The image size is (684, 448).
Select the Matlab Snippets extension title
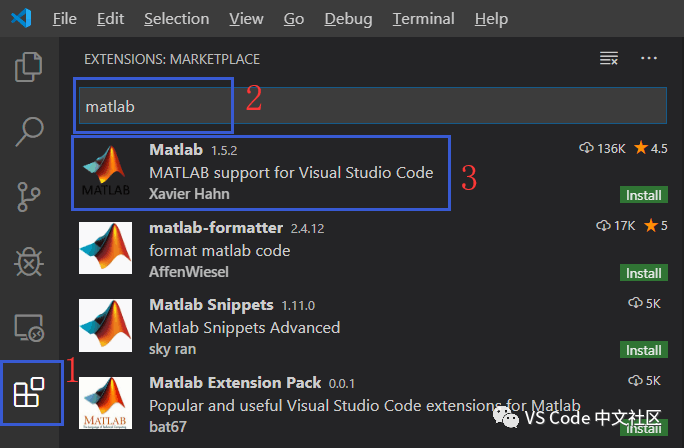point(211,305)
